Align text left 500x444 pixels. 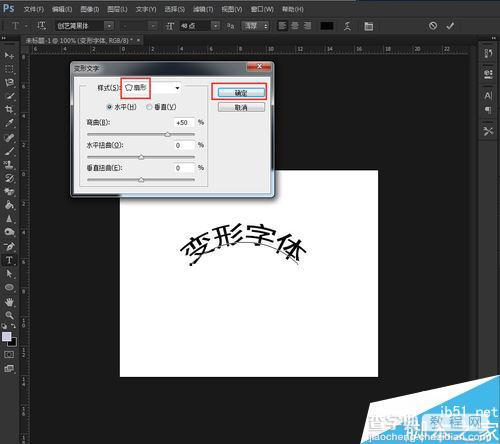tap(282, 26)
